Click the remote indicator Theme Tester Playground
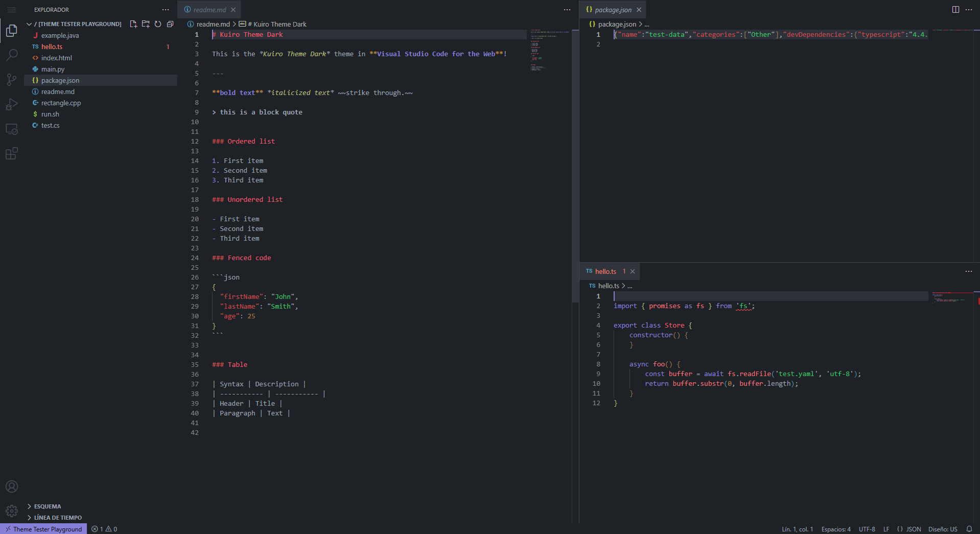 (x=43, y=529)
